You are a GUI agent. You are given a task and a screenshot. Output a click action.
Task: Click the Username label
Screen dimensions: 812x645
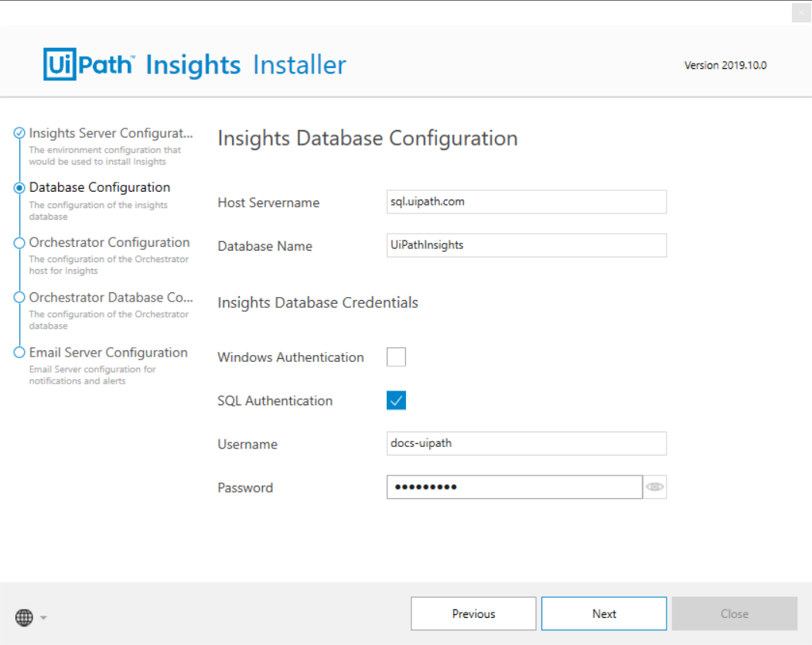[x=247, y=445]
